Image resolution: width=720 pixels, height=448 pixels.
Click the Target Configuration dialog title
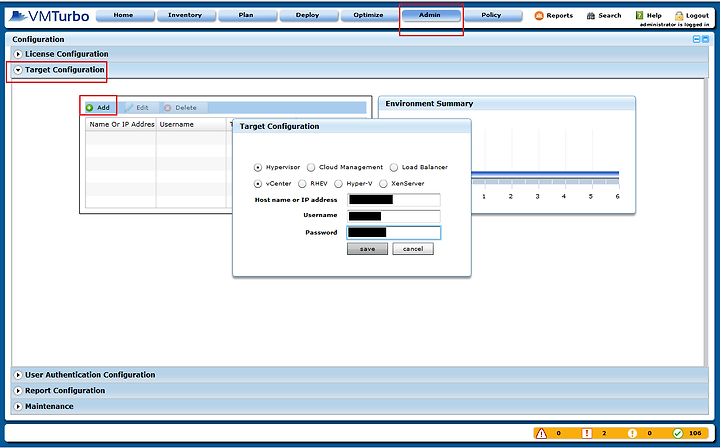279,126
